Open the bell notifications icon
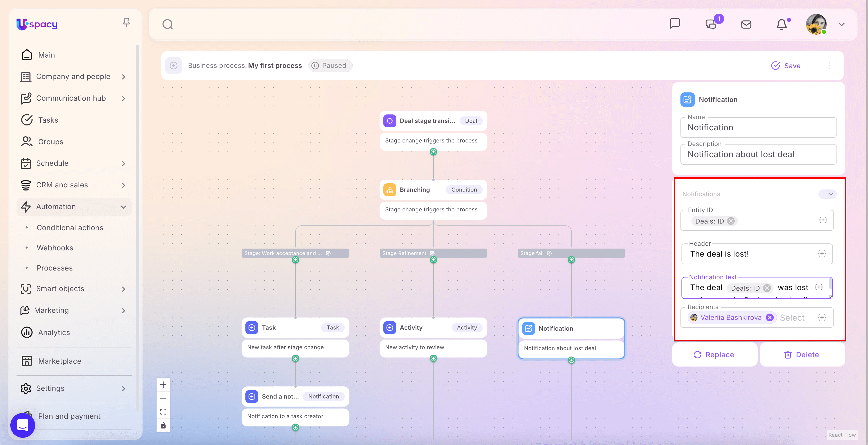Image resolution: width=868 pixels, height=445 pixels. click(781, 24)
